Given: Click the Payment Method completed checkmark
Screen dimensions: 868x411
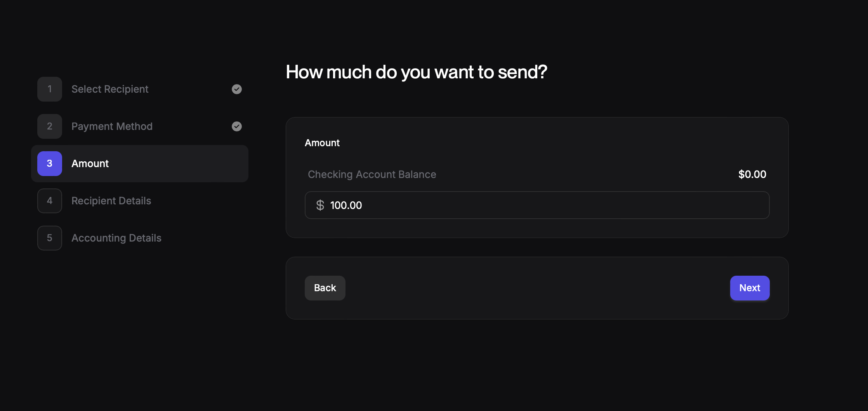Looking at the screenshot, I should [x=237, y=126].
